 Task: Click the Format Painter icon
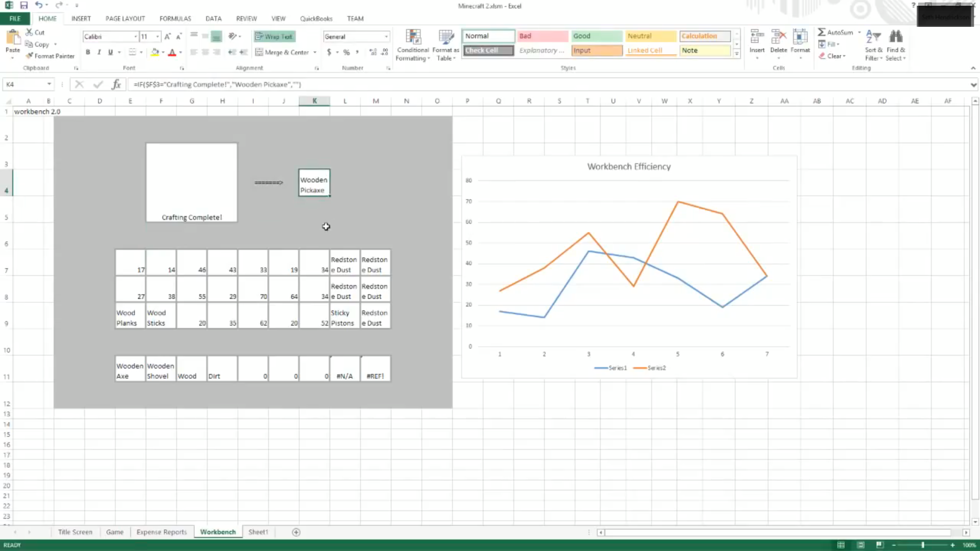click(29, 56)
